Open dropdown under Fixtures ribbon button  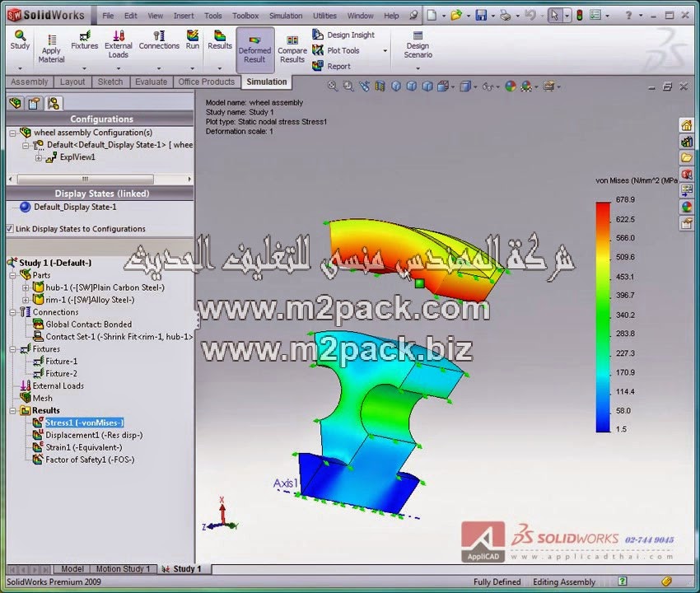click(x=84, y=68)
